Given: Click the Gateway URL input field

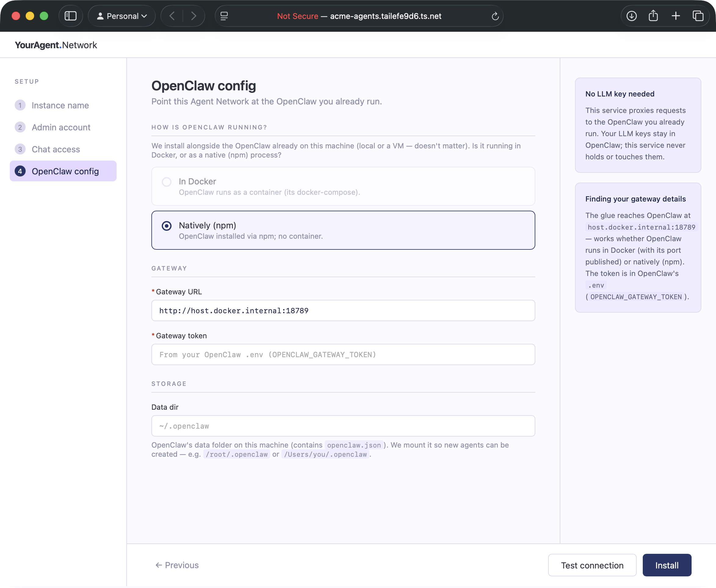Looking at the screenshot, I should coord(343,310).
